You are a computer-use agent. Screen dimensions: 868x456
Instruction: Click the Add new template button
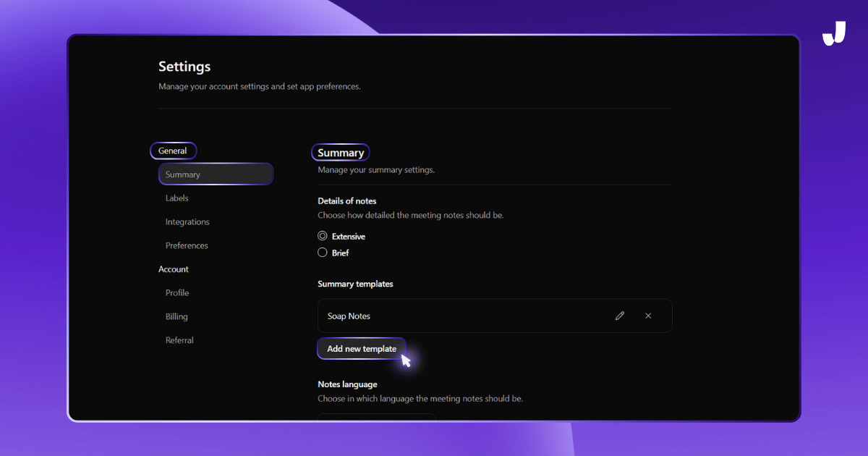click(362, 349)
